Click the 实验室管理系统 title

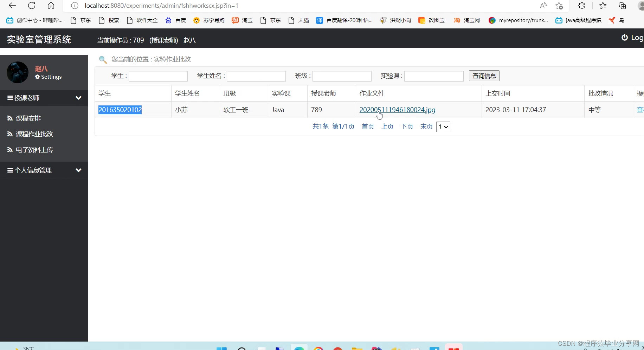pos(39,39)
